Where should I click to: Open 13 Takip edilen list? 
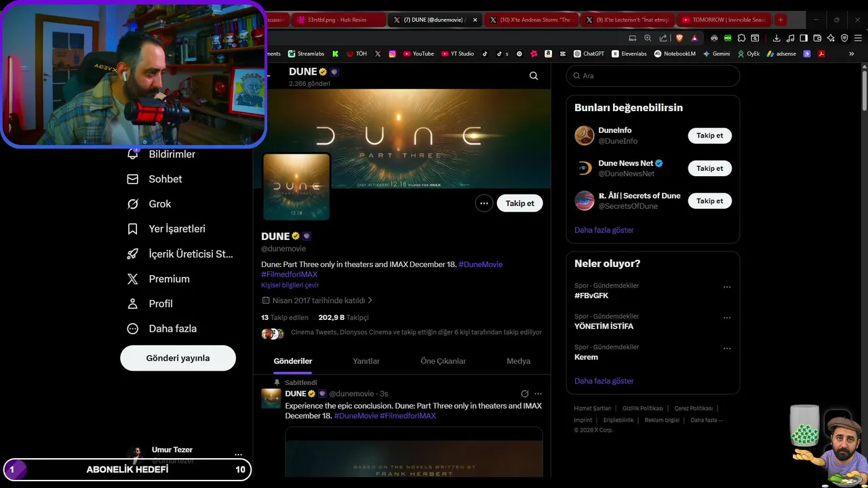[285, 317]
